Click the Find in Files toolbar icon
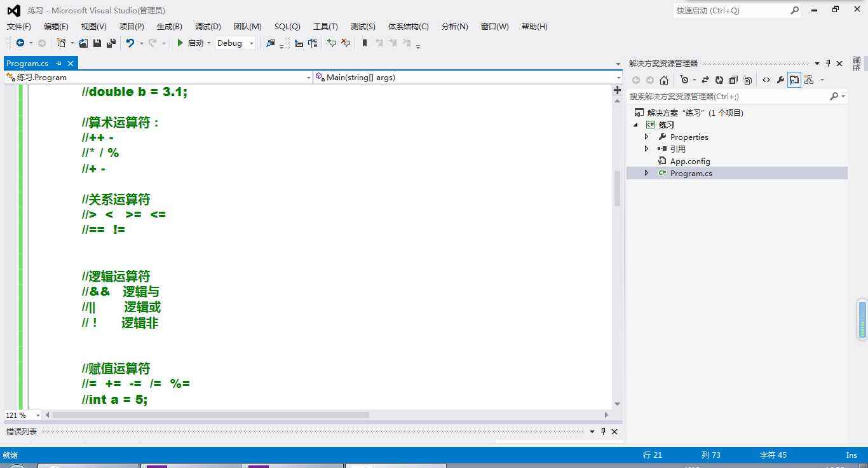Screen dimensions: 868x468 pyautogui.click(x=271, y=43)
